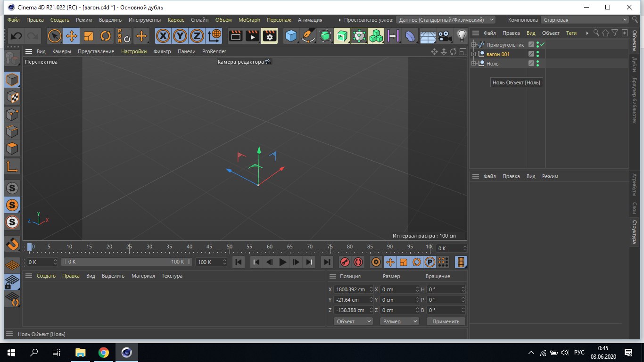Open the Материал menu in material manager
This screenshot has width=644, height=362.
click(143, 276)
